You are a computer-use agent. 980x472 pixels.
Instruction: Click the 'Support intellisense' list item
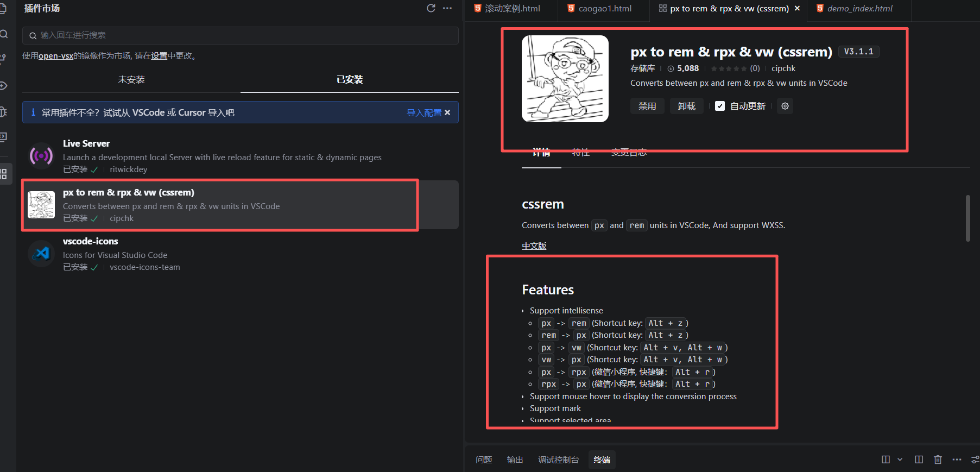pos(566,311)
